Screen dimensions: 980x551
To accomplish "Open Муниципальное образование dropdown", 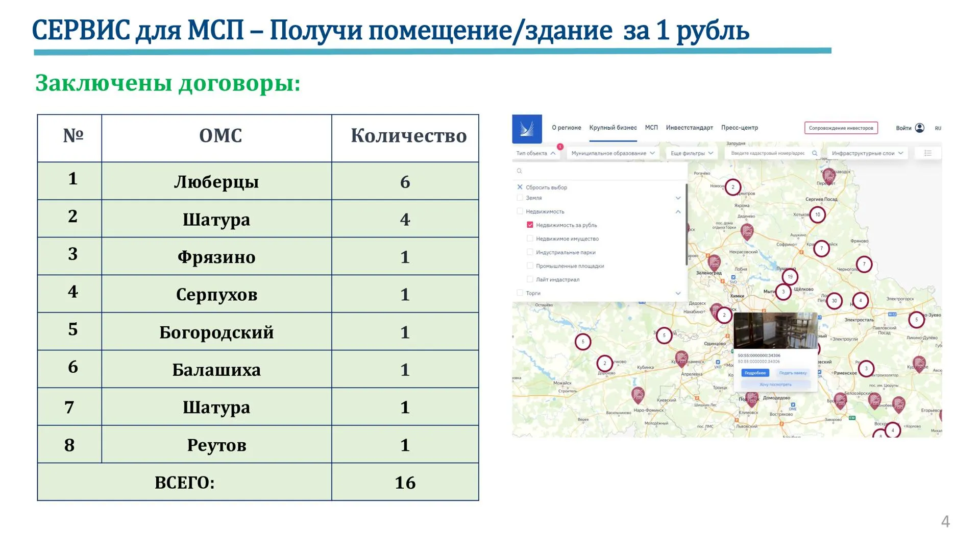I will point(613,153).
